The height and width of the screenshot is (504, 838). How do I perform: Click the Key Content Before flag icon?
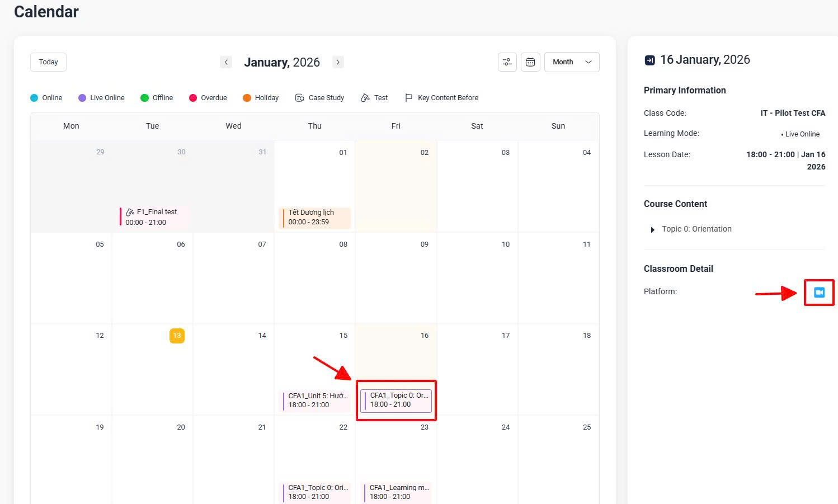coord(408,98)
